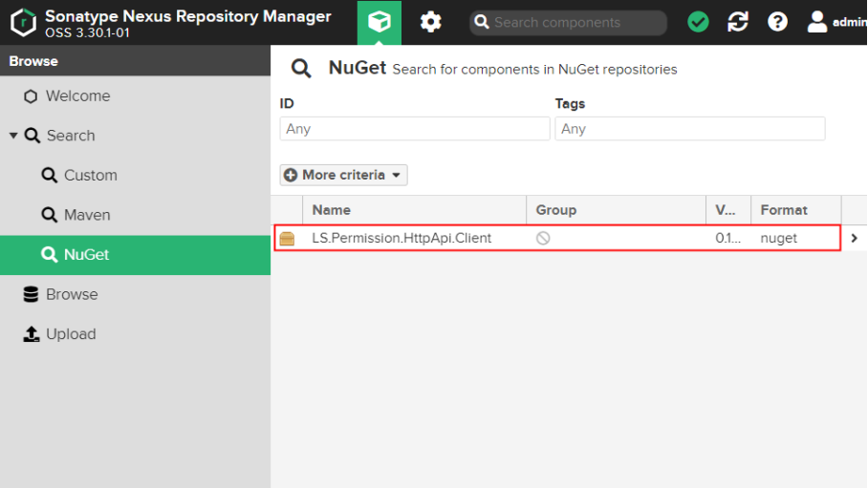Open server administration gear icon
Viewport: 868px width, 488px height.
pos(430,23)
